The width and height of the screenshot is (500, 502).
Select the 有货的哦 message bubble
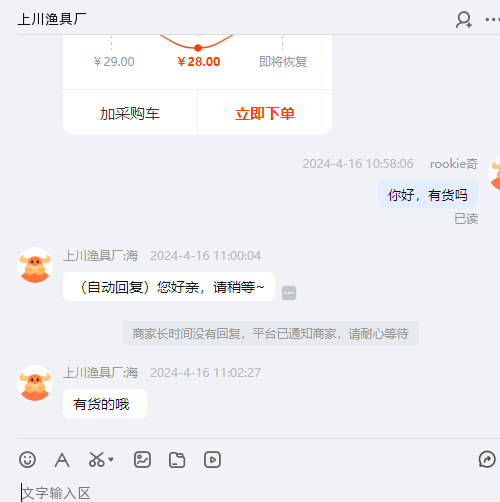105,404
